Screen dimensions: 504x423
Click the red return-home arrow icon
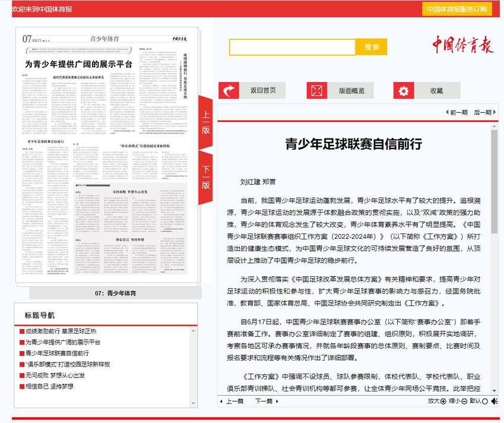(x=229, y=91)
